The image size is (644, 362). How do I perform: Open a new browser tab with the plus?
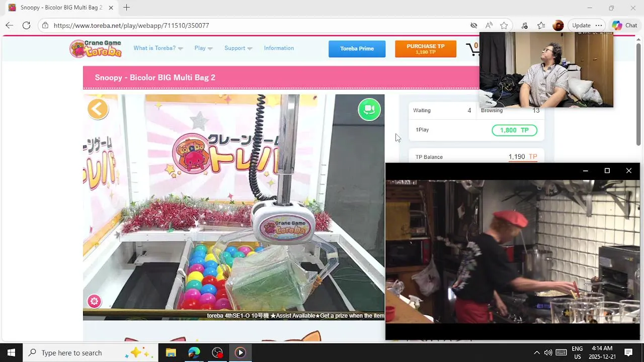pos(126,8)
